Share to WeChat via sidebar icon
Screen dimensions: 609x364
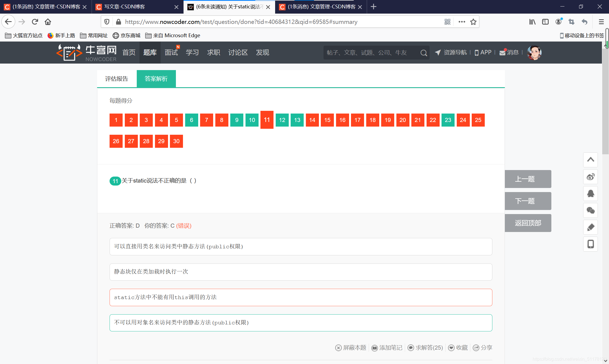point(591,211)
